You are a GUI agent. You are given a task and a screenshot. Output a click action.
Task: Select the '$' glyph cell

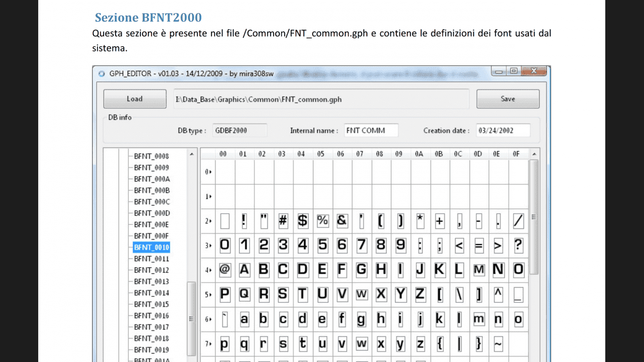303,221
